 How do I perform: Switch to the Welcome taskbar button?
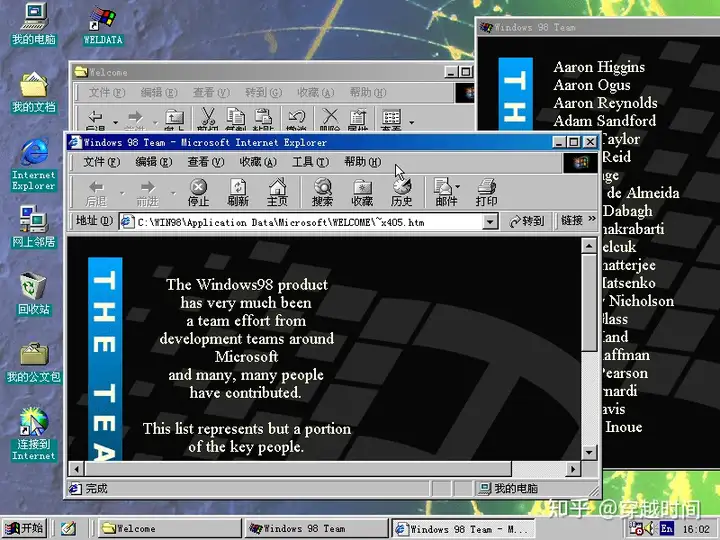point(169,529)
